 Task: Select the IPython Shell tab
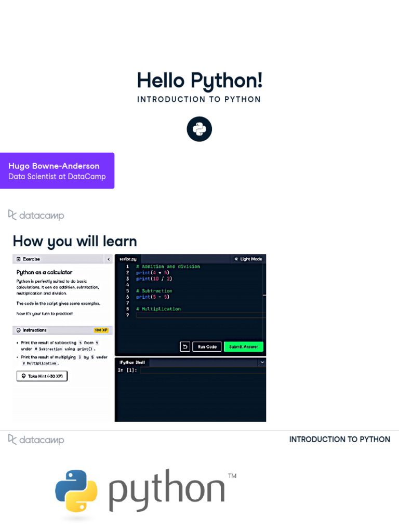[x=132, y=362]
